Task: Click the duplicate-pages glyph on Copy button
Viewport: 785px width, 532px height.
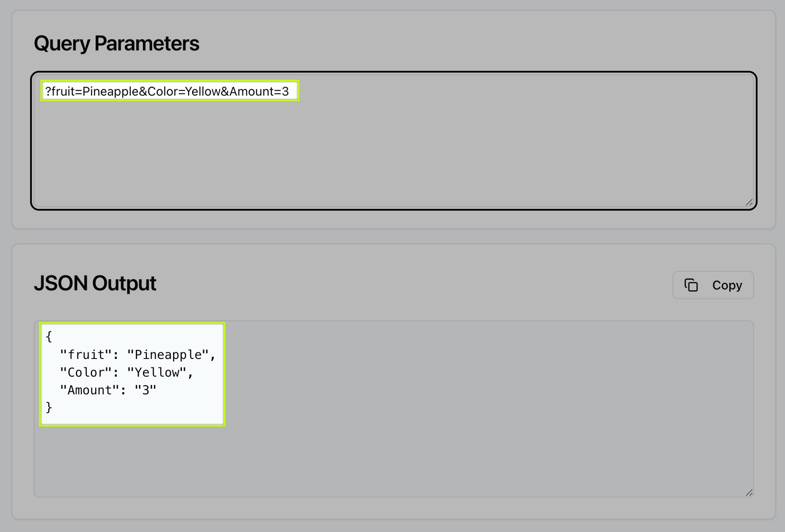Action: (692, 285)
